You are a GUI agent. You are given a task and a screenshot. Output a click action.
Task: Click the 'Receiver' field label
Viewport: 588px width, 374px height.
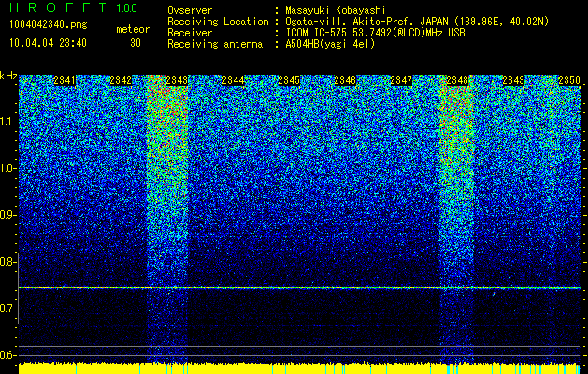[x=190, y=33]
